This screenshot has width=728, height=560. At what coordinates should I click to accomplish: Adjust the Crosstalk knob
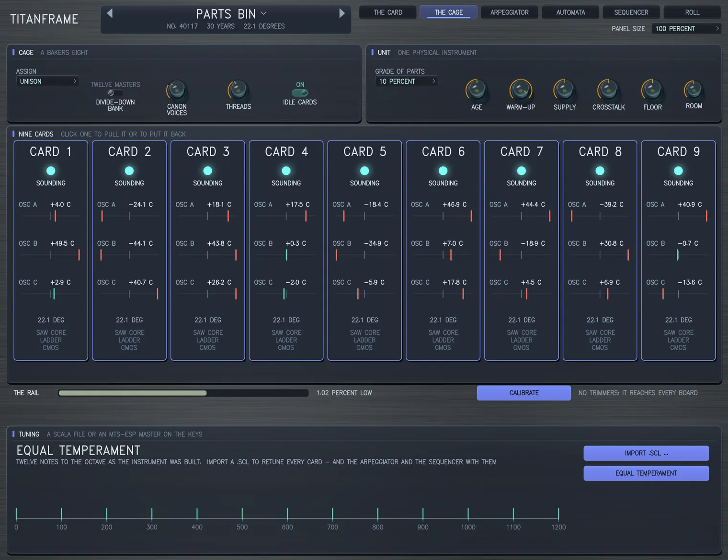coord(608,90)
